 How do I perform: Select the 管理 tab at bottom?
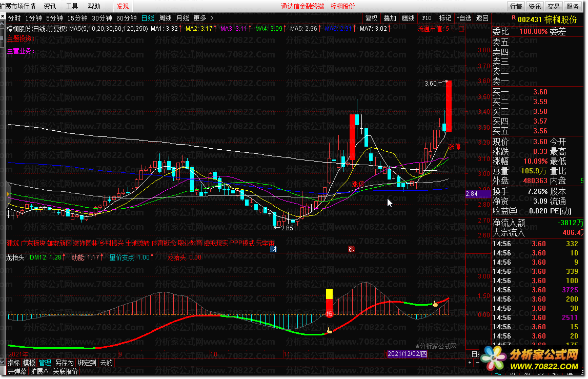tap(45, 363)
